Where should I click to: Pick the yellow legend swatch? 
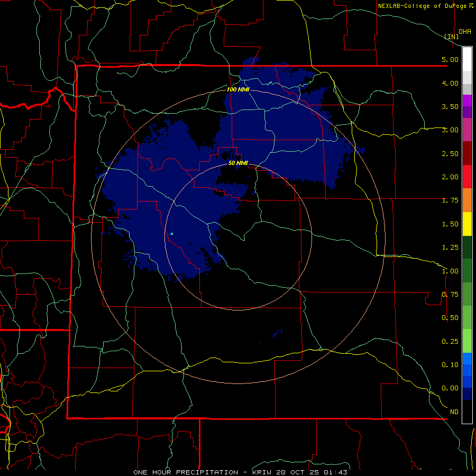(467, 224)
